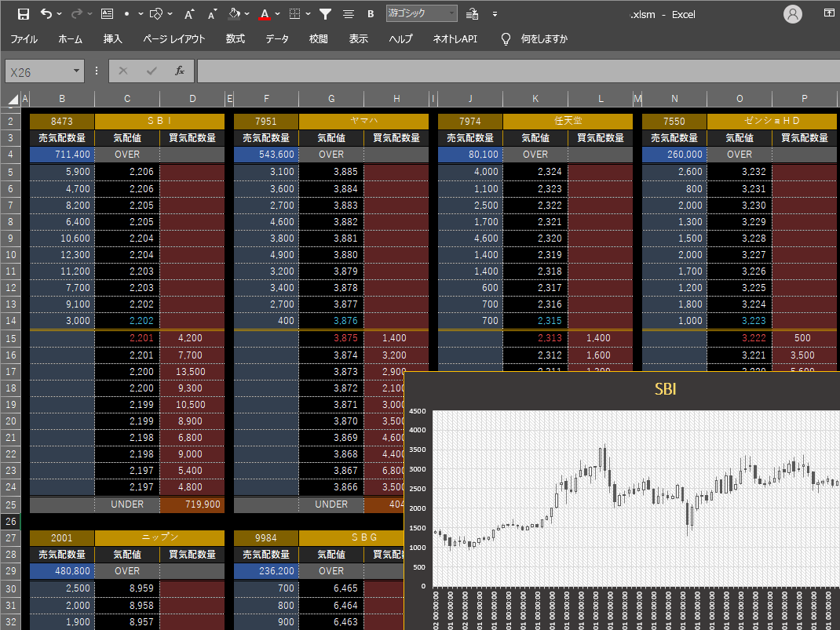The height and width of the screenshot is (630, 840).
Task: Click stock code cell 8473
Action: 62,121
